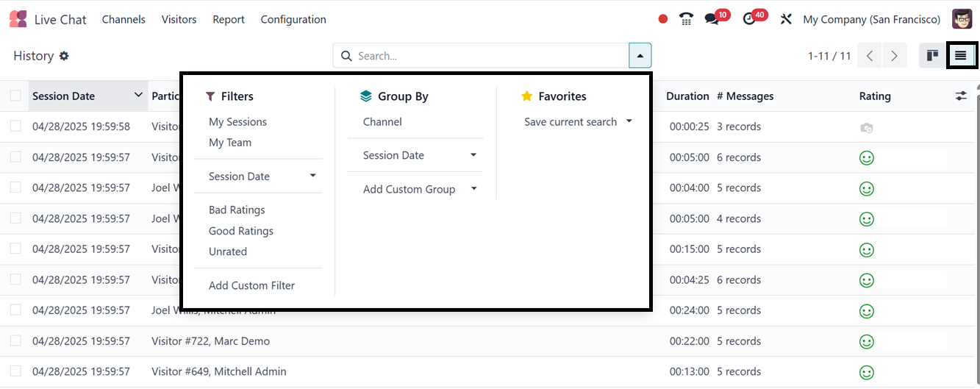This screenshot has height=389, width=980.
Task: Click the developer tools wrench icon
Action: point(786,19)
